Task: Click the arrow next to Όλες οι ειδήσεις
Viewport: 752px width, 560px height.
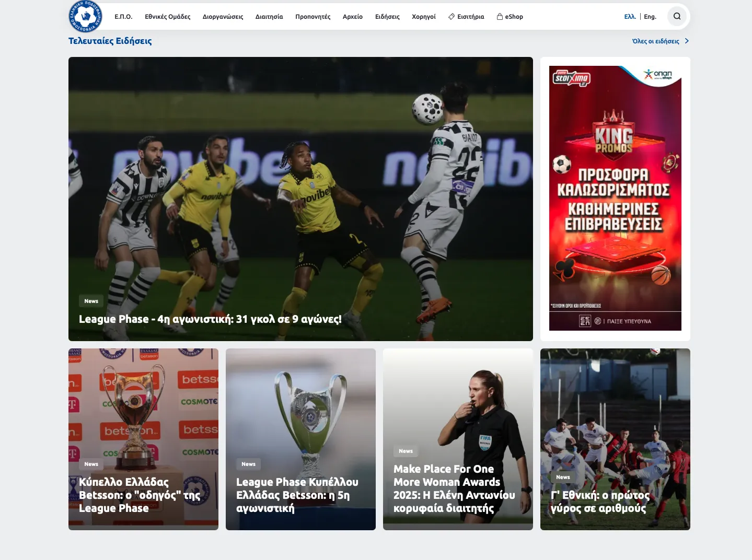Action: [687, 41]
